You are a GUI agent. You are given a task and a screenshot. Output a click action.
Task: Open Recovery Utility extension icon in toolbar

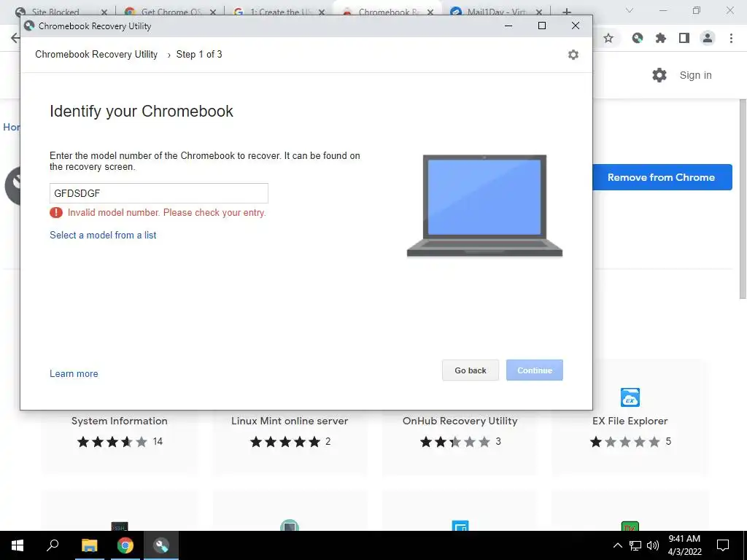coord(638,38)
